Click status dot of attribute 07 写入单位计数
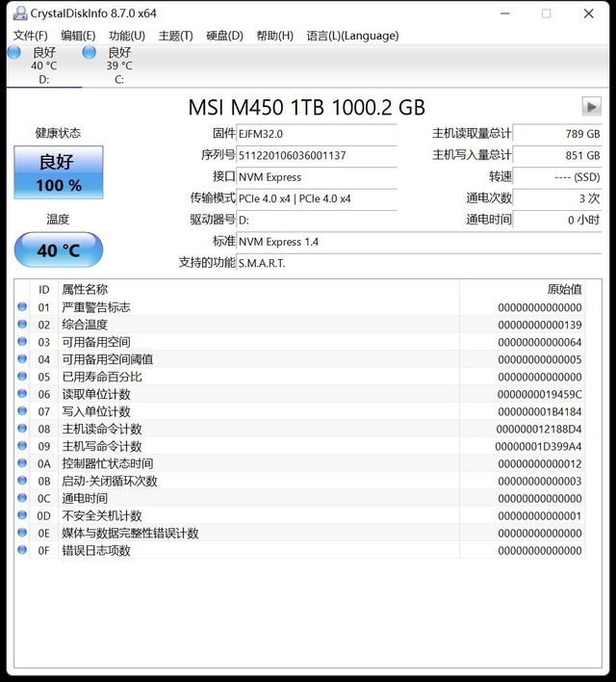The height and width of the screenshot is (682, 616). (x=22, y=411)
